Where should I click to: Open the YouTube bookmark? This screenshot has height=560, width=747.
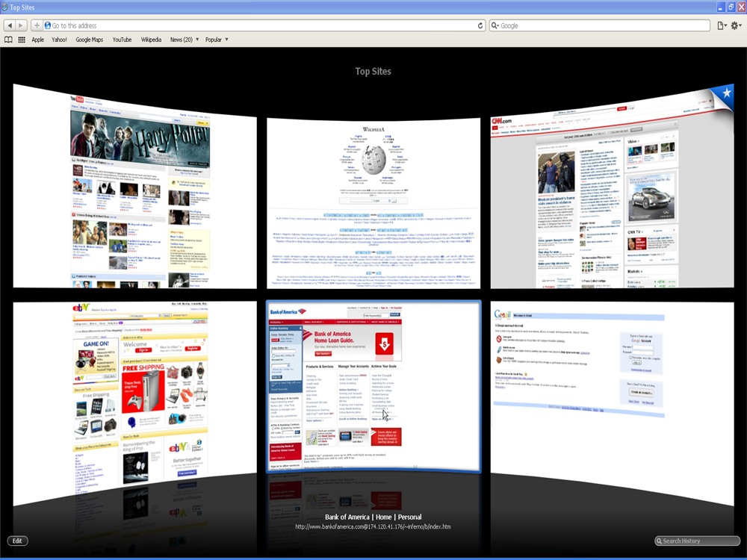pos(122,40)
